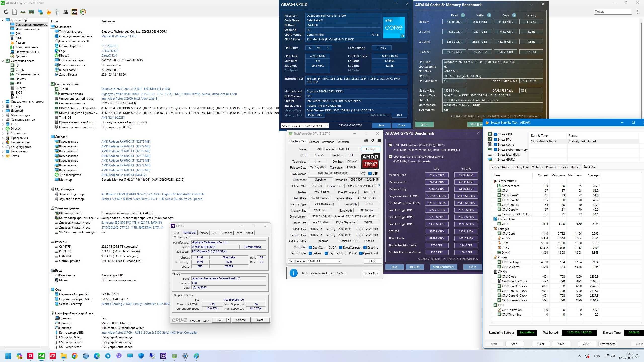Switch to the Sensors tab in GPU-Z

click(x=314, y=142)
